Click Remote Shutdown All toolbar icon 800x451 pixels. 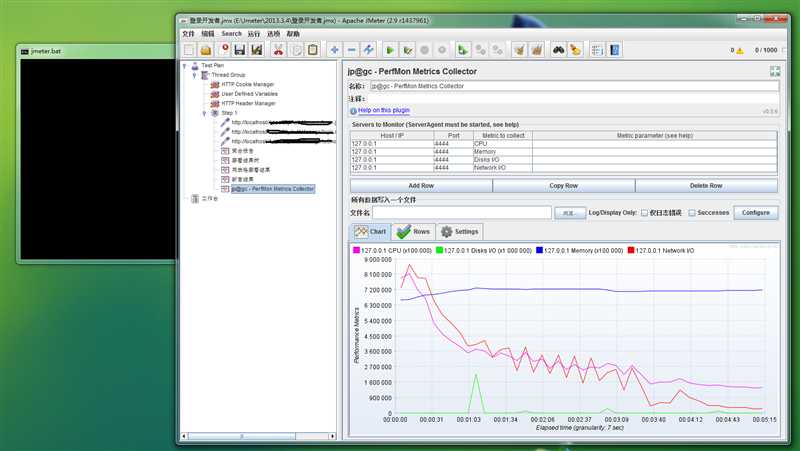click(497, 50)
